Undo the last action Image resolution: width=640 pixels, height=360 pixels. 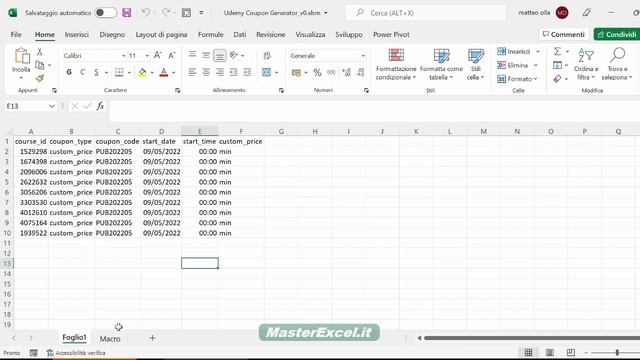pos(145,13)
